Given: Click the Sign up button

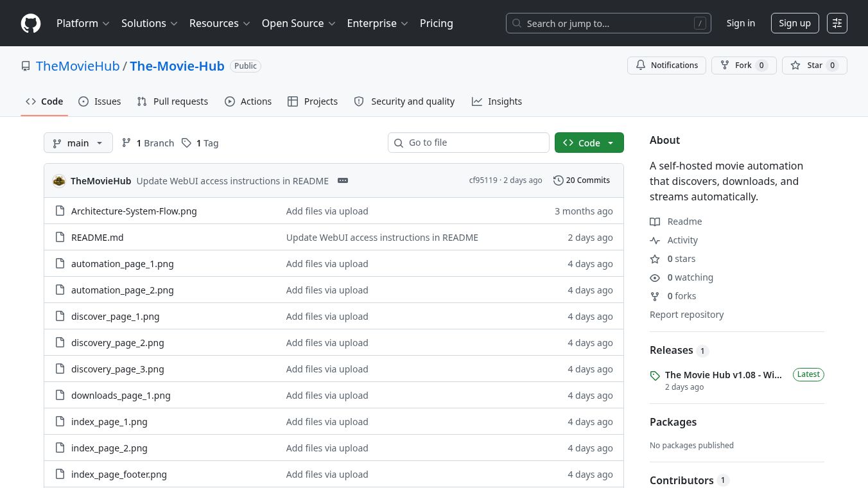Looking at the screenshot, I should tap(795, 23).
